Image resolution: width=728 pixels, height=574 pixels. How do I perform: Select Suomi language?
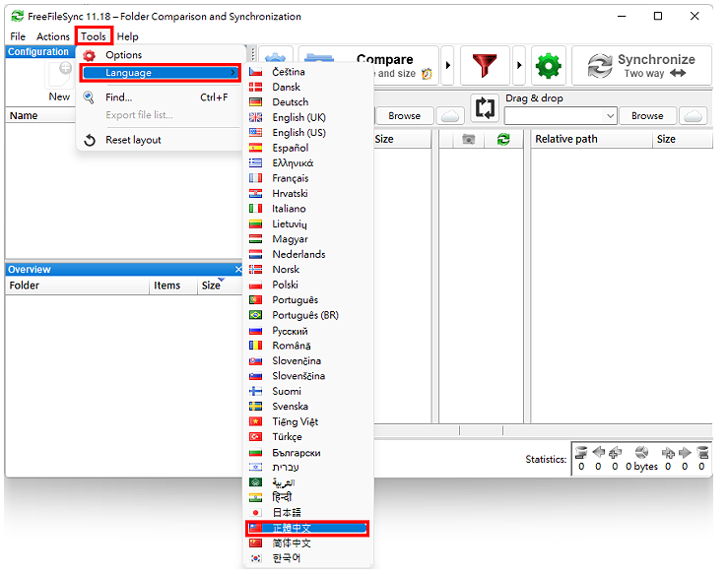(x=308, y=391)
